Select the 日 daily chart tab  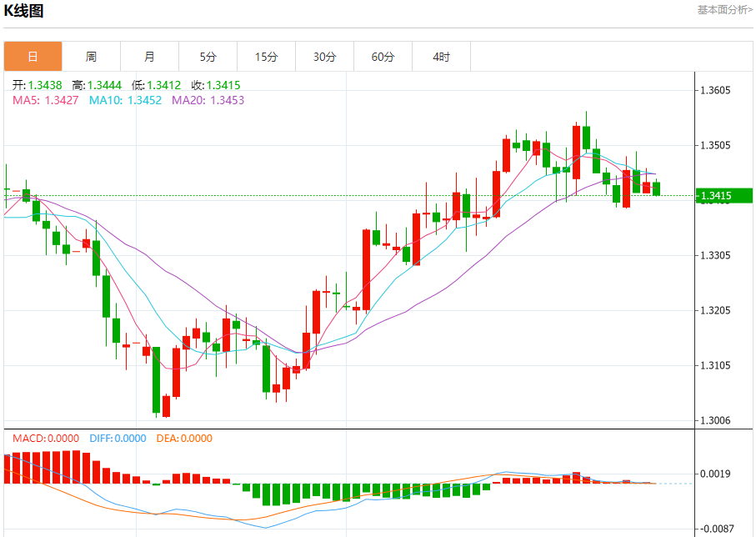[x=33, y=57]
